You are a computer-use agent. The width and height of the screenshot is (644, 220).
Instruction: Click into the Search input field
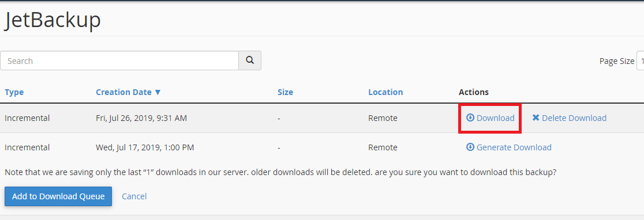pos(119,60)
